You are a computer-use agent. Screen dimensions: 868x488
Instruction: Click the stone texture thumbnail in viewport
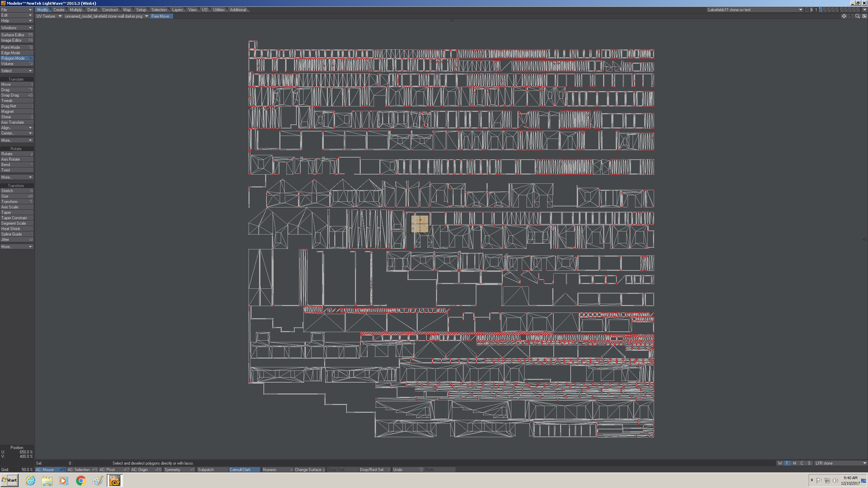(420, 224)
